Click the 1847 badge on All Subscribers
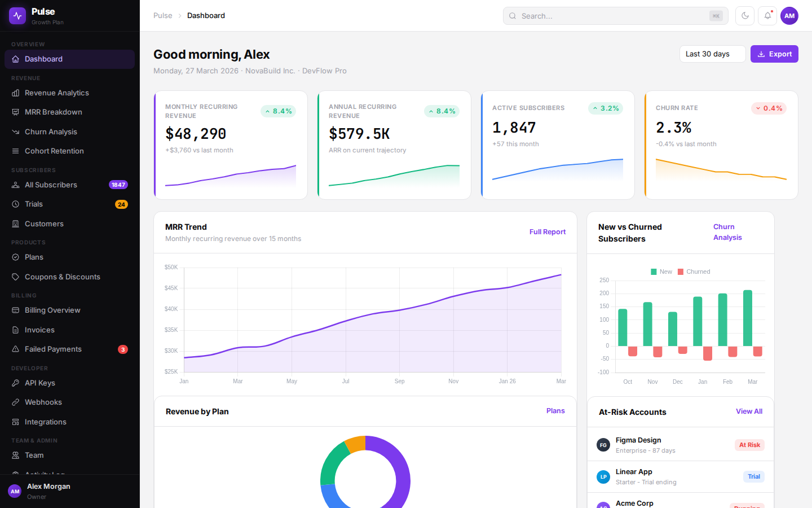This screenshot has width=812, height=508. pos(118,185)
